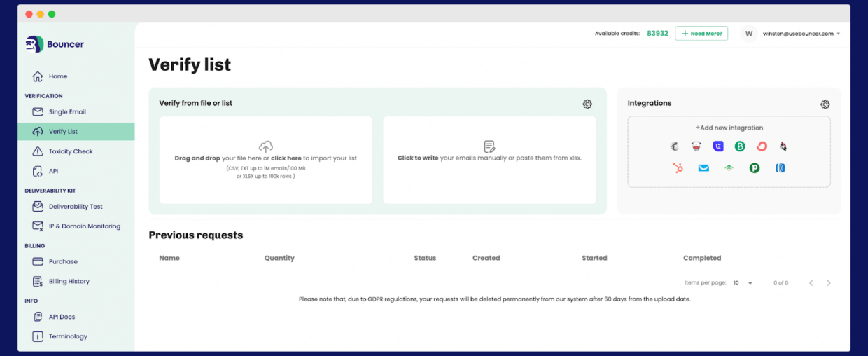868x356 pixels.
Task: Click the Toxicity Check warning triangle icon
Action: click(x=37, y=151)
